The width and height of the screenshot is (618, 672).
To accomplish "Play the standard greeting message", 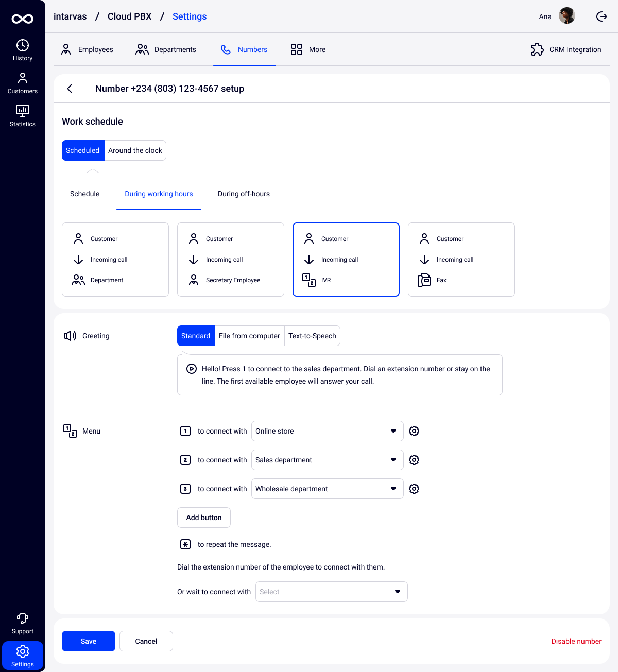I will pos(191,369).
